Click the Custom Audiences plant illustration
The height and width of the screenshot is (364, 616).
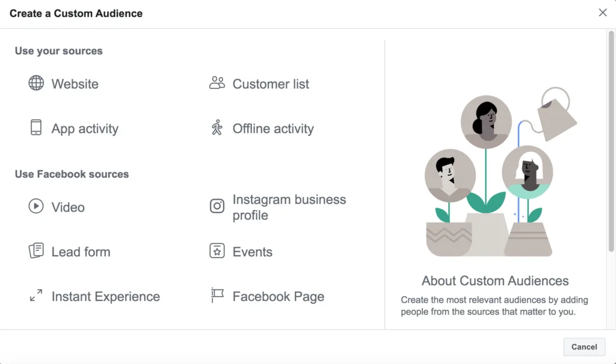[500, 172]
